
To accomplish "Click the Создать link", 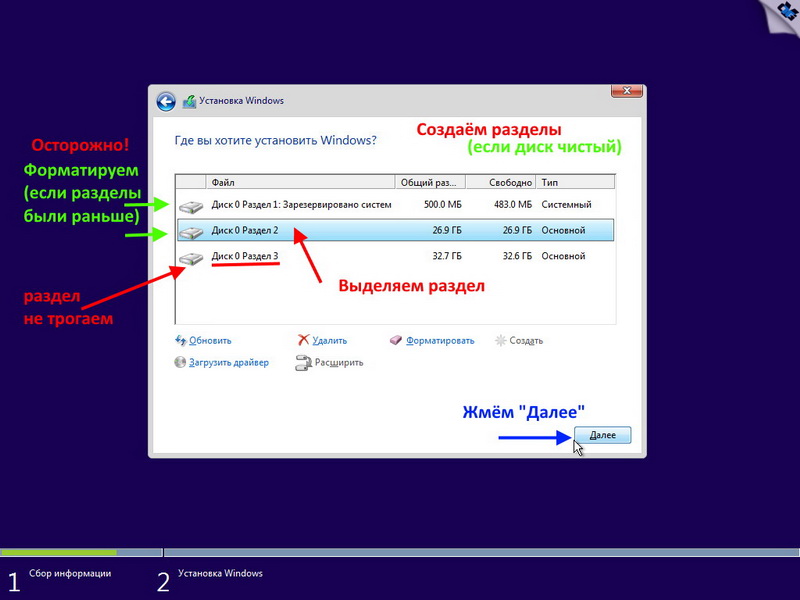I will 526,341.
